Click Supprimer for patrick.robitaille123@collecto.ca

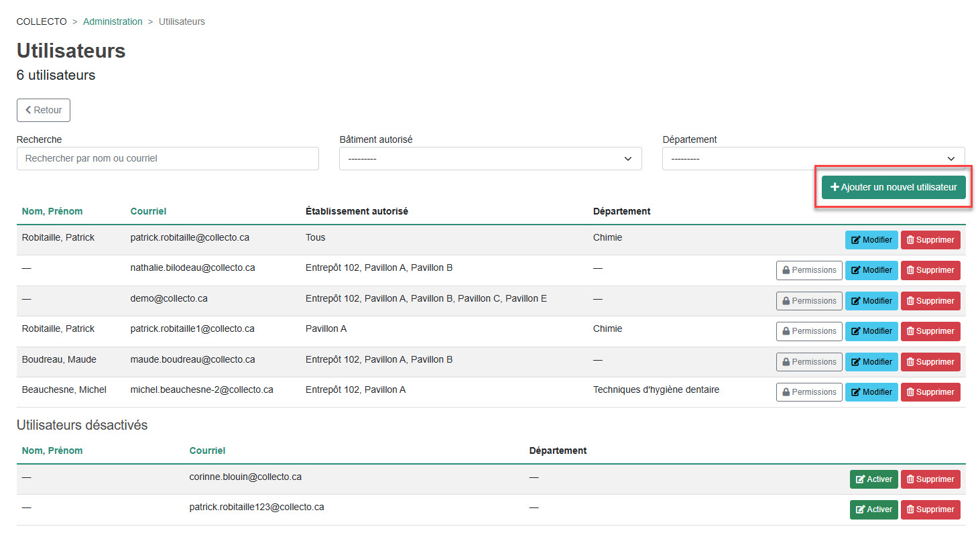pos(930,509)
